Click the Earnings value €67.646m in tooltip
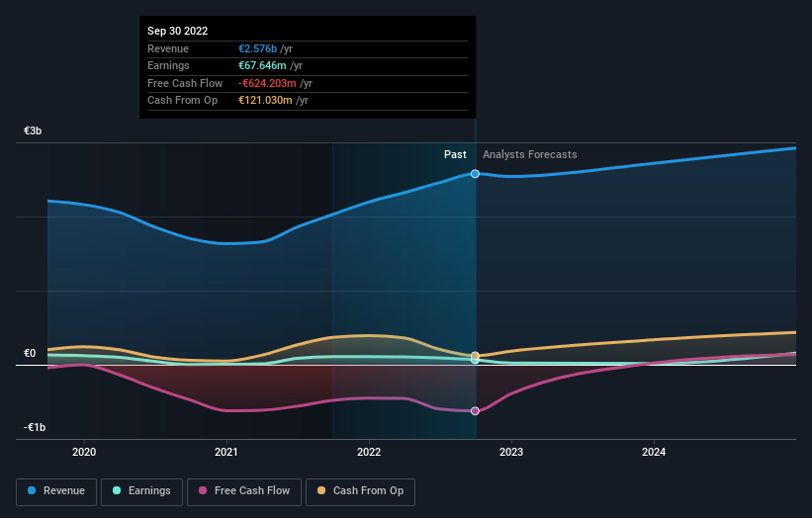 262,65
